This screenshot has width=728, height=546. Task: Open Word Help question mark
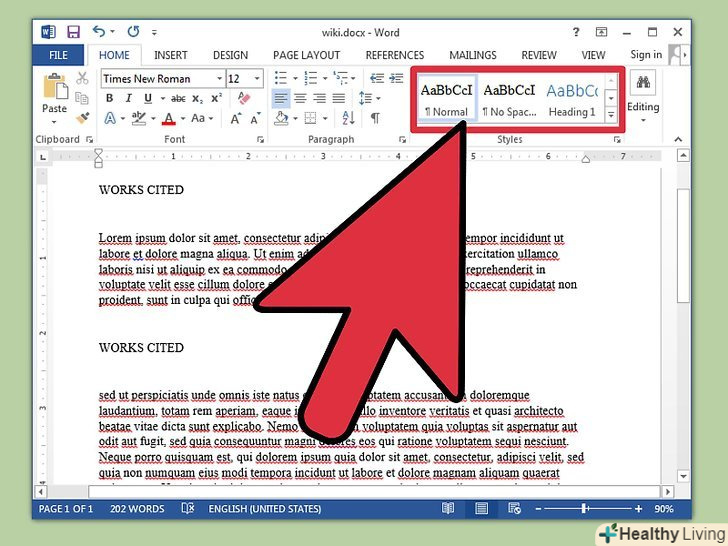576,32
